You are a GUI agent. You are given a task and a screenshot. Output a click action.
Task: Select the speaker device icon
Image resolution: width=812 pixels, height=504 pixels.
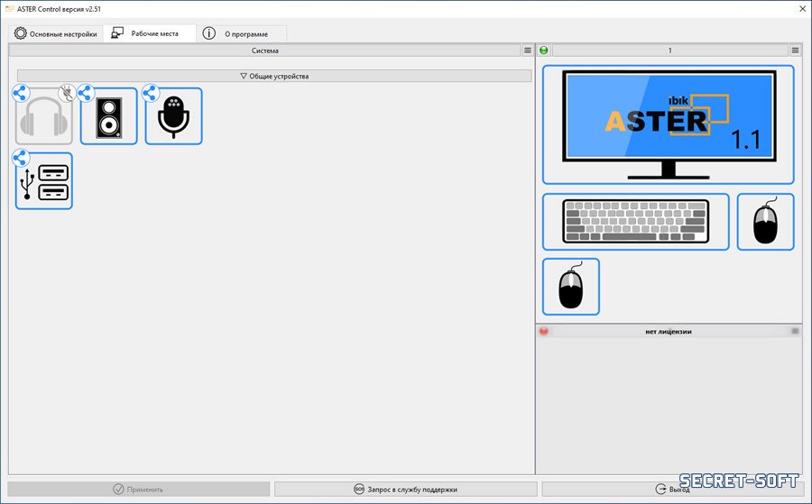[109, 118]
